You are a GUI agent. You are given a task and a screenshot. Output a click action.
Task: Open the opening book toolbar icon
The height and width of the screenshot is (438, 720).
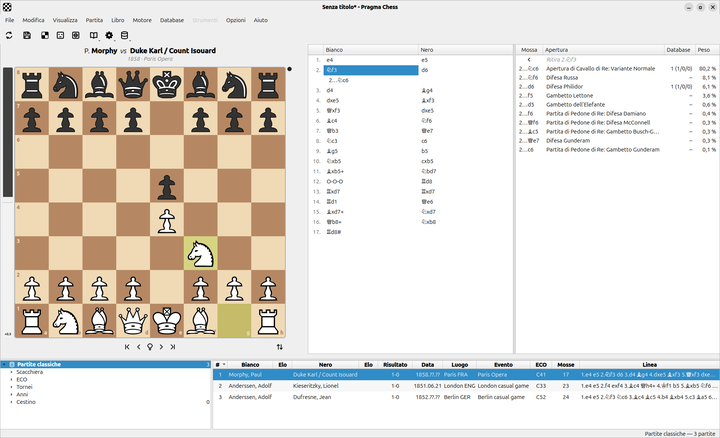click(x=94, y=35)
